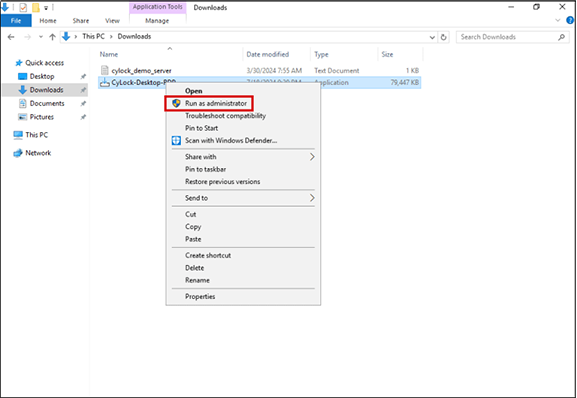The width and height of the screenshot is (577, 398).
Task: Expand the Send to submenu arrow
Action: pyautogui.click(x=312, y=198)
